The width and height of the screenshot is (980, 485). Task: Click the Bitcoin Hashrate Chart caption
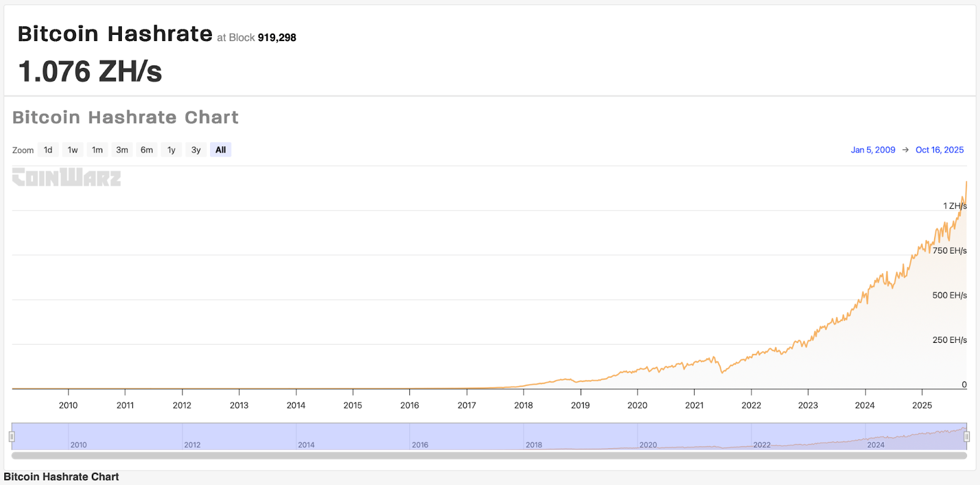[x=61, y=477]
